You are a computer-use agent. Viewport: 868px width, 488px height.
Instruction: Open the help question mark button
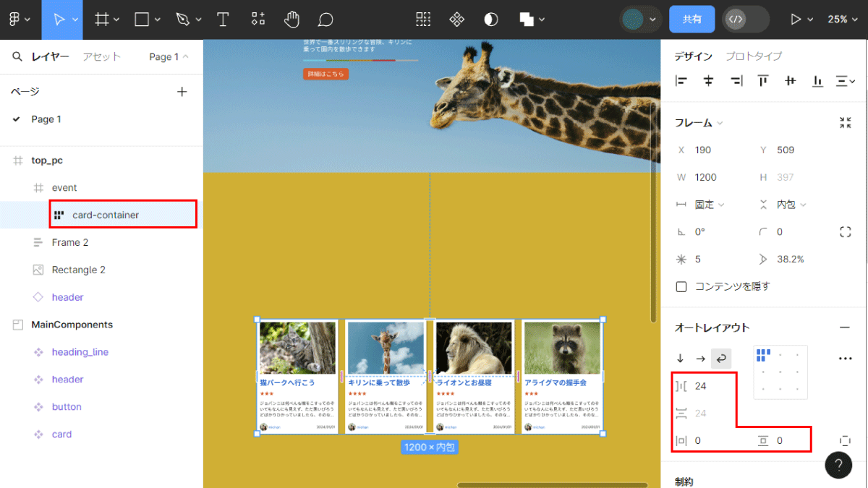click(x=838, y=465)
